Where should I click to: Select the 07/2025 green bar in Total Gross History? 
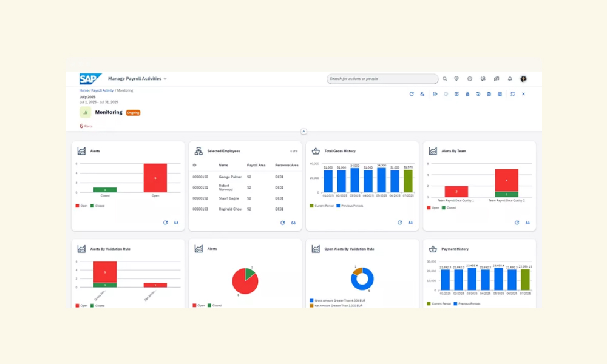408,181
